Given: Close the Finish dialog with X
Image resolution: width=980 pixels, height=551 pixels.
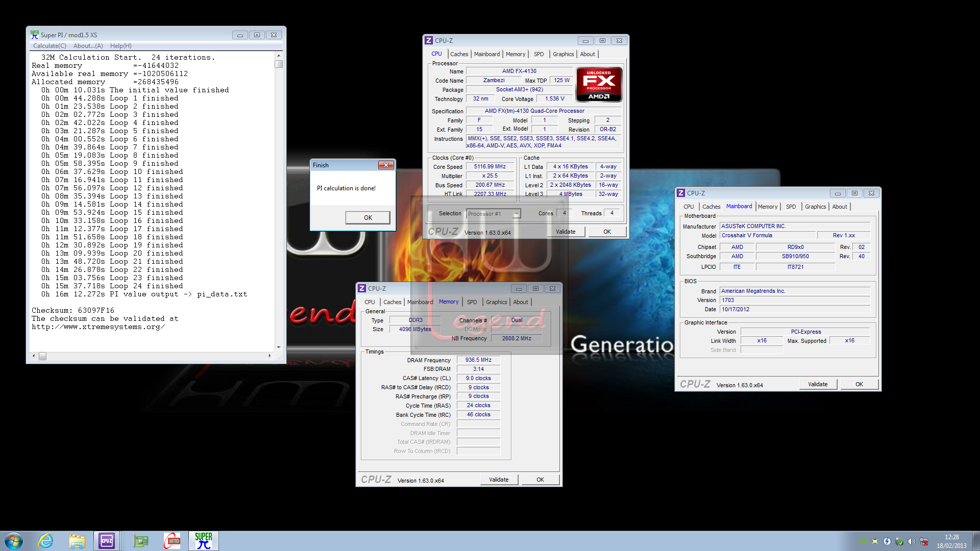Looking at the screenshot, I should click(x=386, y=165).
